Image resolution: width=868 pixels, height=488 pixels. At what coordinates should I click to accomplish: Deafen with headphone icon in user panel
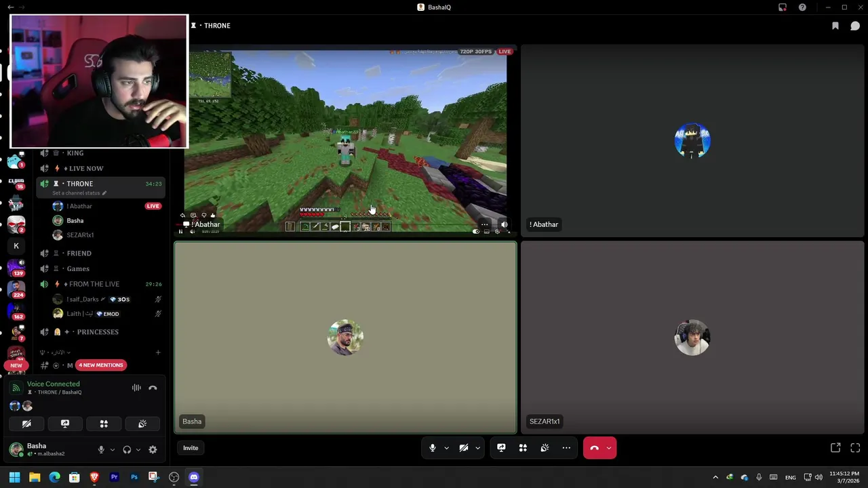point(127,449)
